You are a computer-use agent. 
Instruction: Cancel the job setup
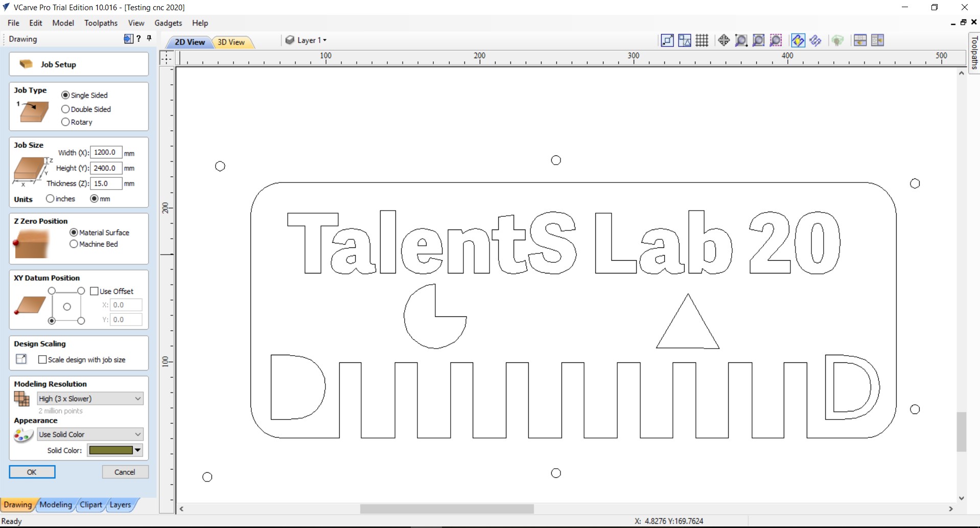125,472
